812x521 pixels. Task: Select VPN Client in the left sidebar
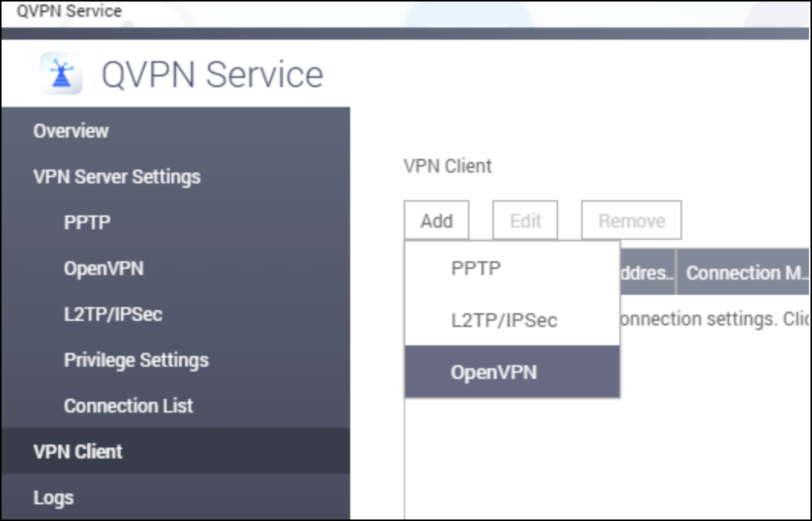77,451
